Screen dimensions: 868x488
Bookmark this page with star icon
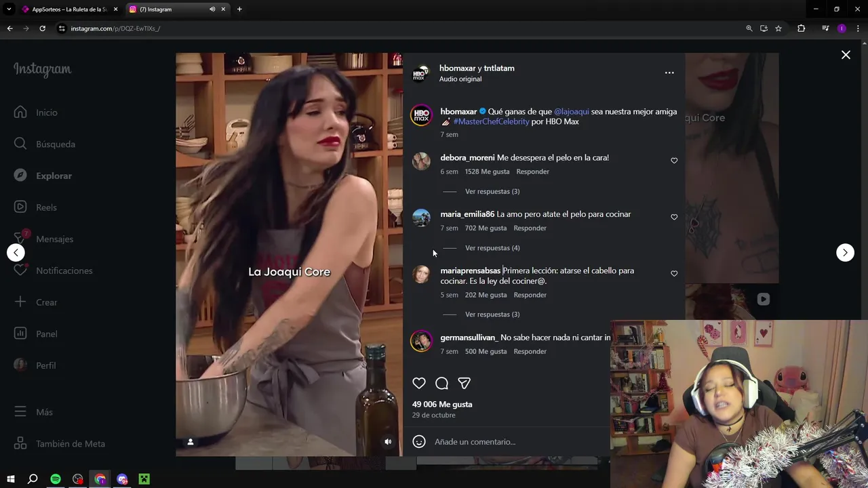(x=778, y=28)
